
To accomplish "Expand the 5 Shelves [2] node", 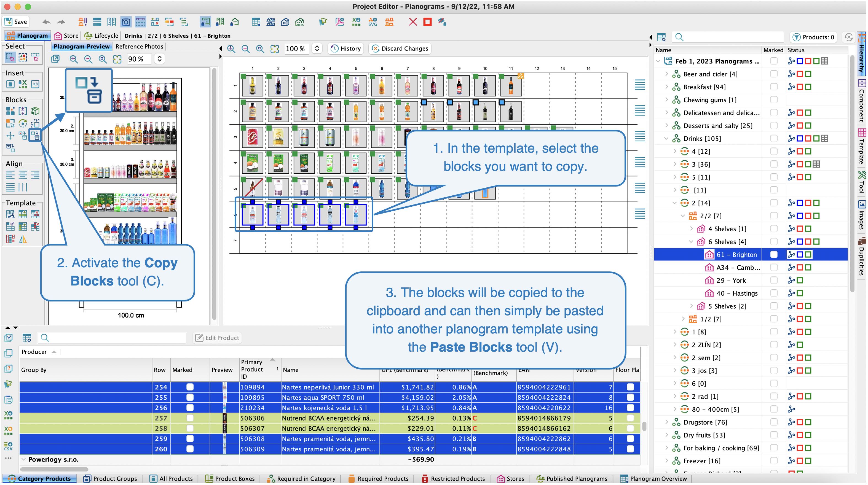I will pos(692,306).
